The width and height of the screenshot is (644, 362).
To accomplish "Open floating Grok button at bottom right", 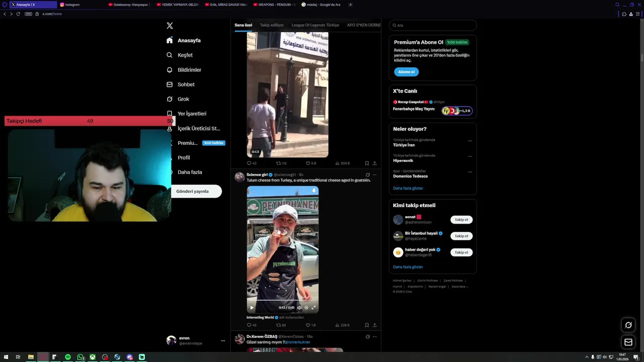I will (628, 325).
